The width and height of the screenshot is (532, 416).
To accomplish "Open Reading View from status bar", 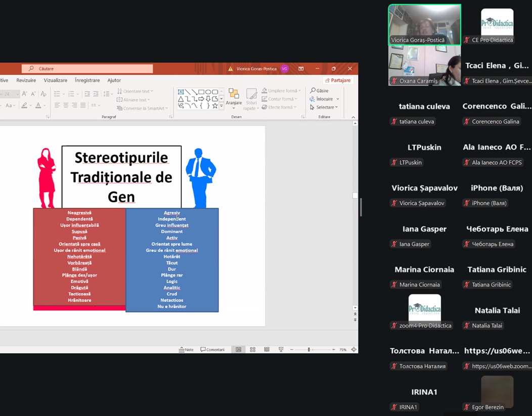I will point(267,349).
